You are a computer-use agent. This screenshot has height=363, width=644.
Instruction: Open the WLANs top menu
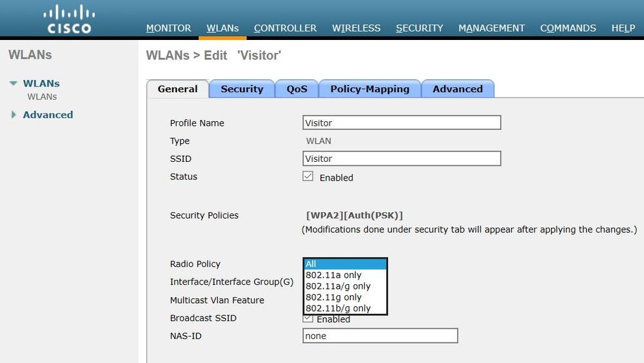(x=222, y=28)
